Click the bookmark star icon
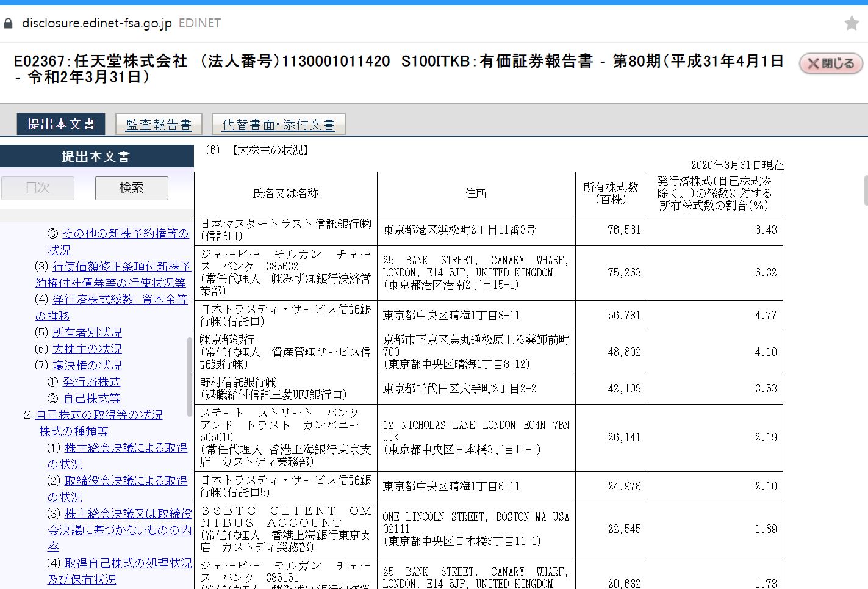The height and width of the screenshot is (589, 868). 852,23
